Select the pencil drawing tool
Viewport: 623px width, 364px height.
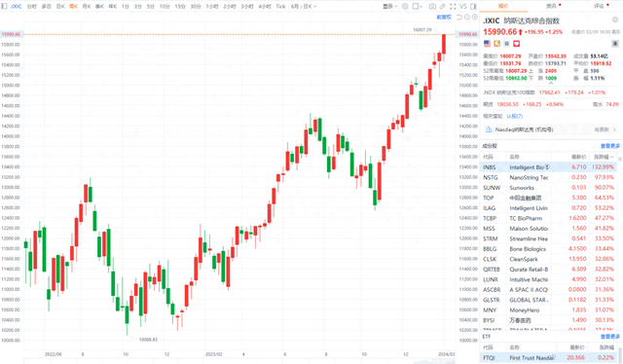tap(443, 7)
